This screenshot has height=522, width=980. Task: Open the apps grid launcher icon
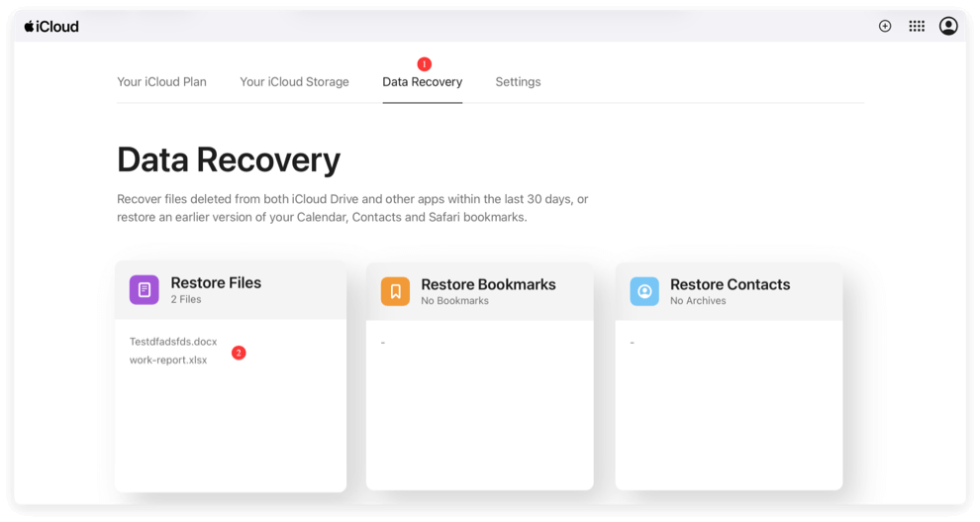pos(917,27)
